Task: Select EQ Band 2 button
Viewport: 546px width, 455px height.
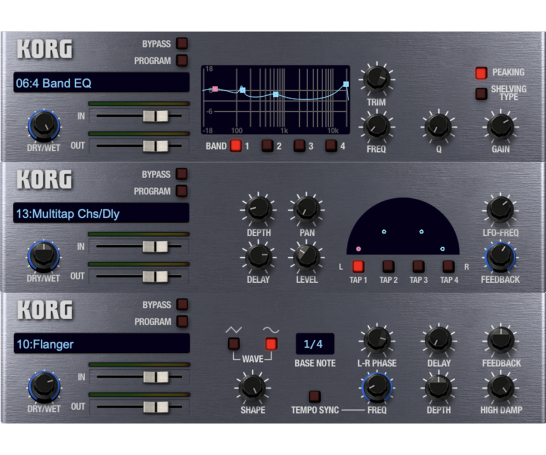Action: [267, 146]
